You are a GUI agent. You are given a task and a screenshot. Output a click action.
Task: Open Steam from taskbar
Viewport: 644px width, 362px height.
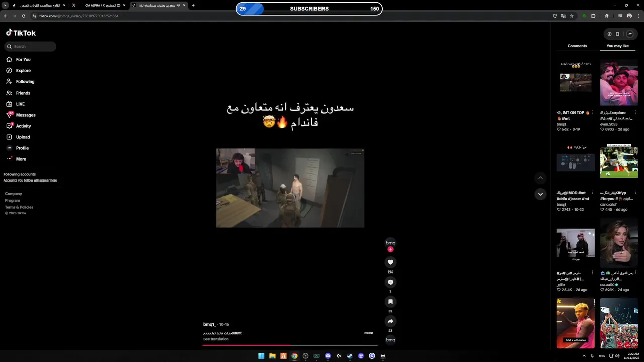pos(350,356)
